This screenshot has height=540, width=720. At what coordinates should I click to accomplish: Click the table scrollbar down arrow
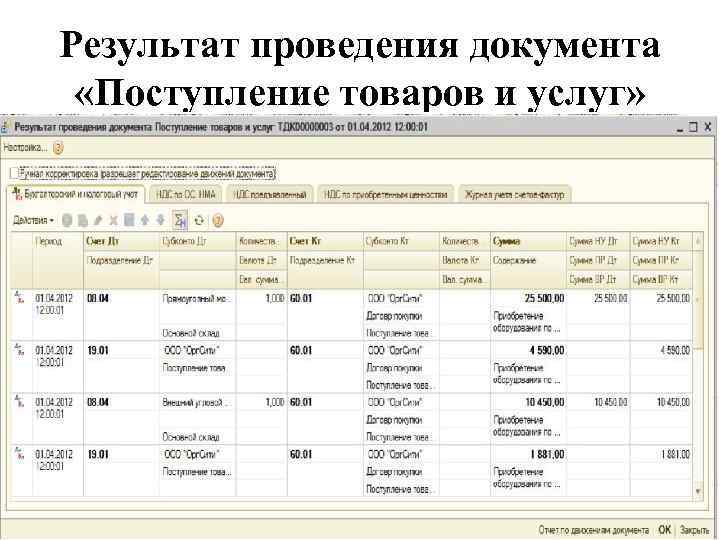pyautogui.click(x=698, y=491)
